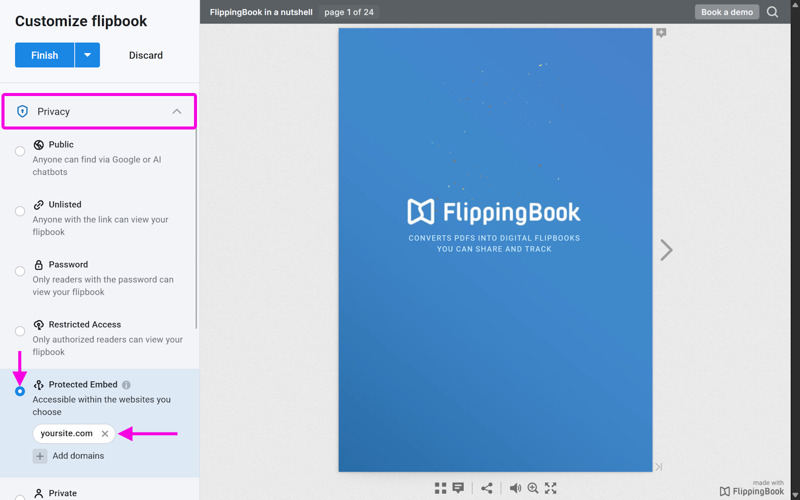
Task: Click the Private person icon
Action: [x=38, y=494]
